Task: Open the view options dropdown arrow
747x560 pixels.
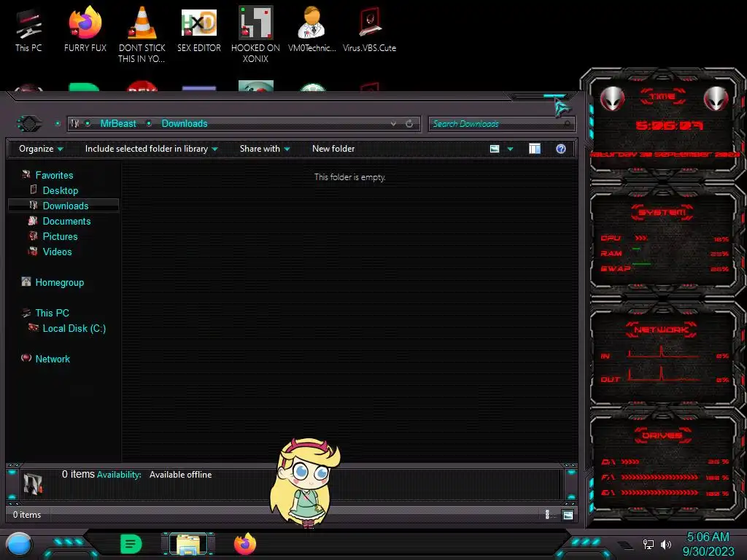Action: 510,149
